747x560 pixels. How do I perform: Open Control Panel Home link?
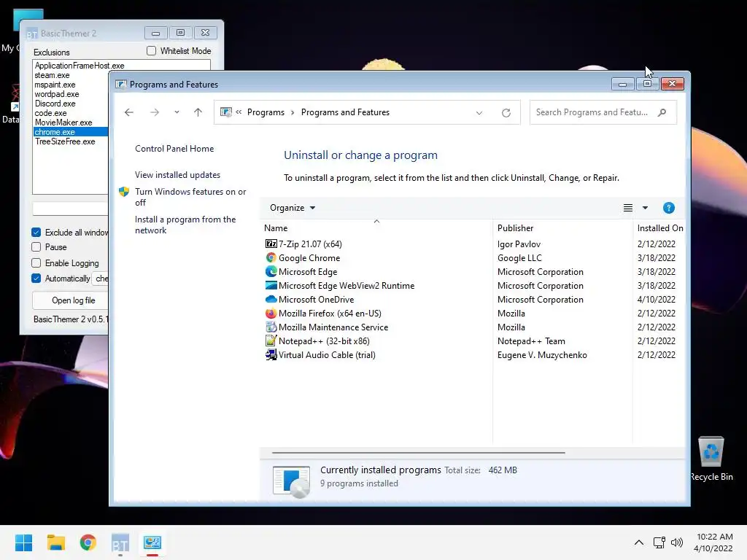[x=174, y=149]
